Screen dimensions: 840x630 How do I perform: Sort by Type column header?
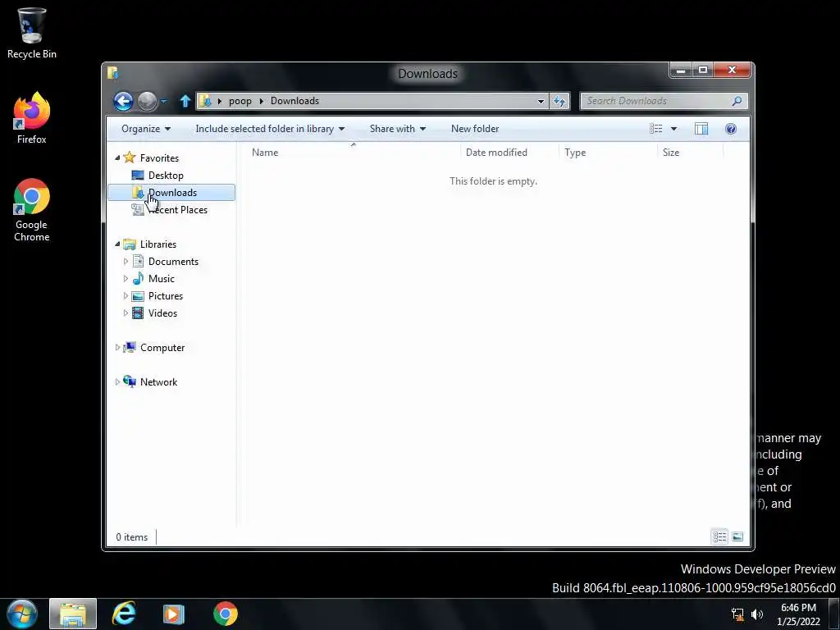pos(608,152)
